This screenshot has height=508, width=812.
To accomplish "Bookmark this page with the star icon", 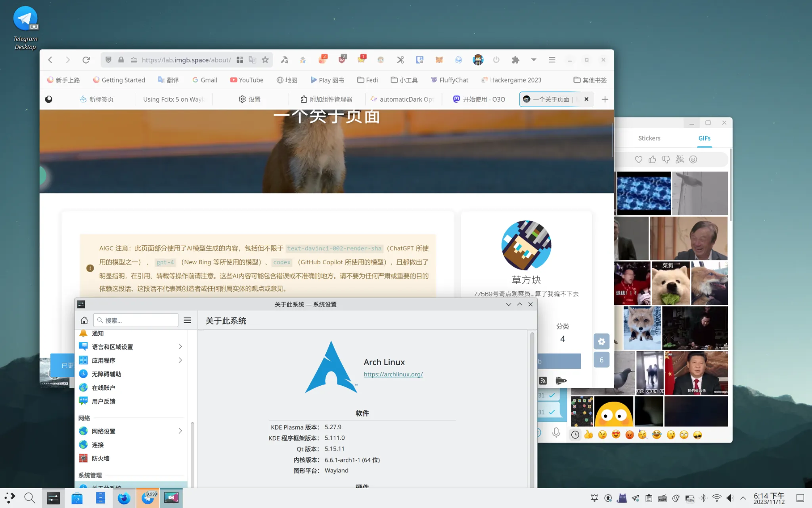I will 265,60.
